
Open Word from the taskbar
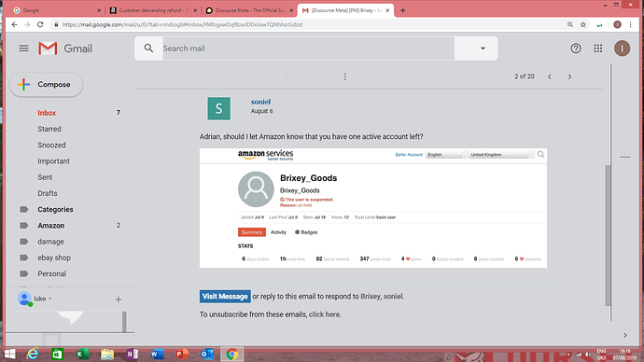tap(158, 355)
